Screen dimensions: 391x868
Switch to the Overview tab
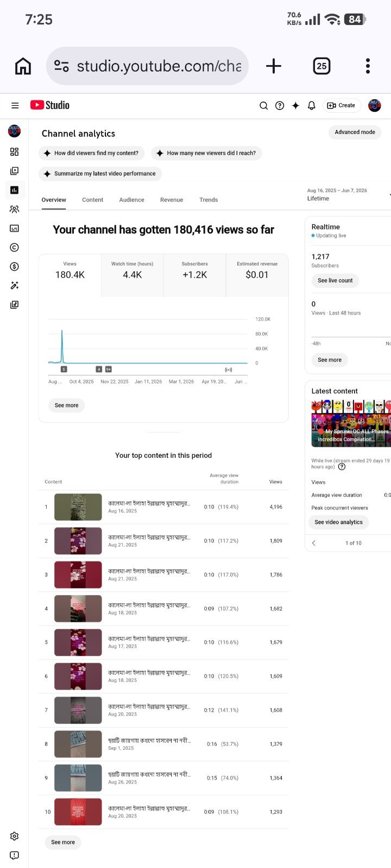pos(54,200)
